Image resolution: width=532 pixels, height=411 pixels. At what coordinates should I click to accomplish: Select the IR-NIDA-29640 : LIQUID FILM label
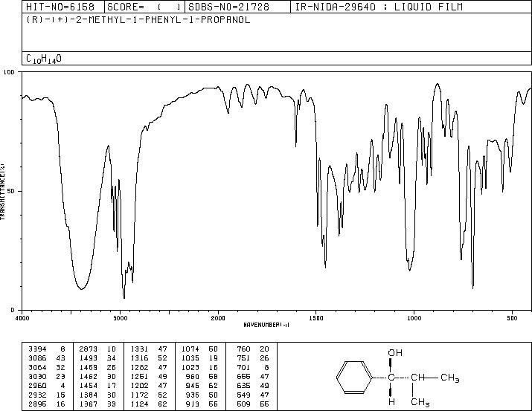point(379,7)
